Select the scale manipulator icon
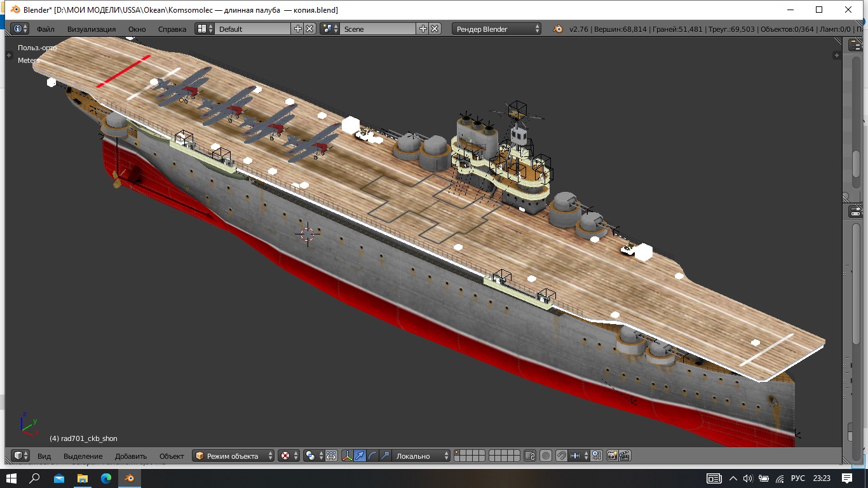 click(x=385, y=456)
